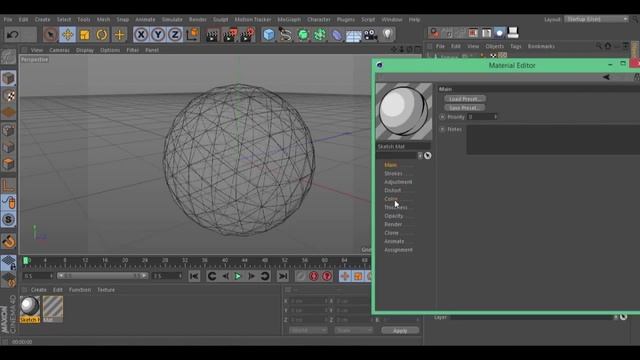640x360 pixels.
Task: Open the spline pen tool icon
Action: coord(285,35)
